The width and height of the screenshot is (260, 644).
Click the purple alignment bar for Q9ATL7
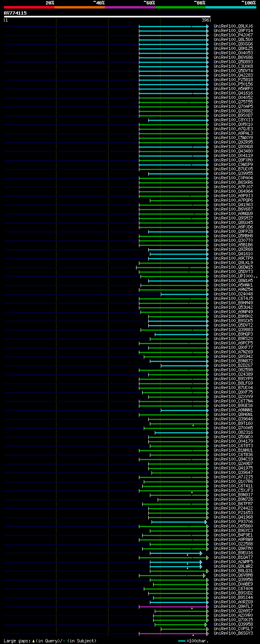[173, 607]
